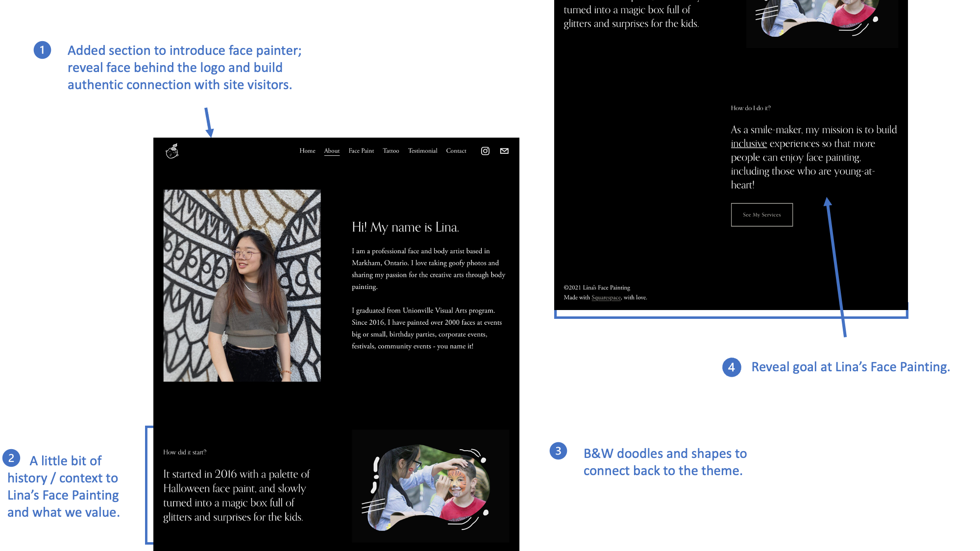Navigate to the Contact page
Viewport: 980px width, 551px height.
tap(456, 151)
